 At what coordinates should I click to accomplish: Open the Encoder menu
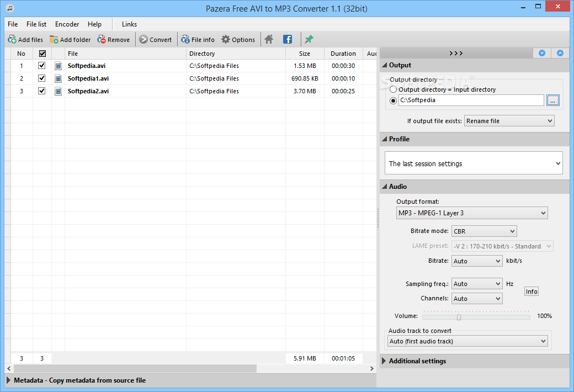(67, 24)
